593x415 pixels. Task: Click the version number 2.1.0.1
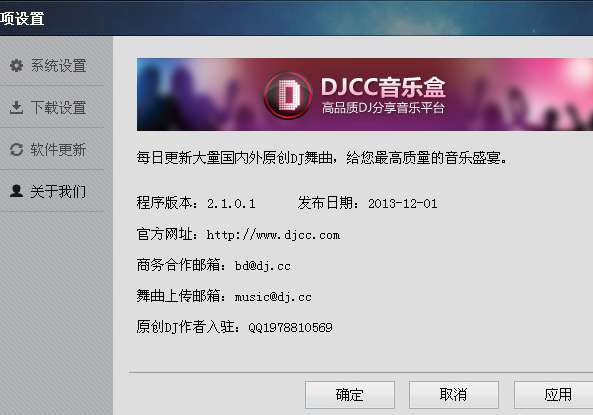pos(231,204)
